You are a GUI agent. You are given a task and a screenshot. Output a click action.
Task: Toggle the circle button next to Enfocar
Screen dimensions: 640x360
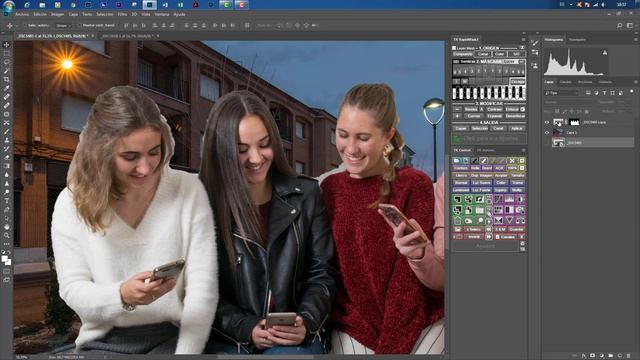point(523,109)
